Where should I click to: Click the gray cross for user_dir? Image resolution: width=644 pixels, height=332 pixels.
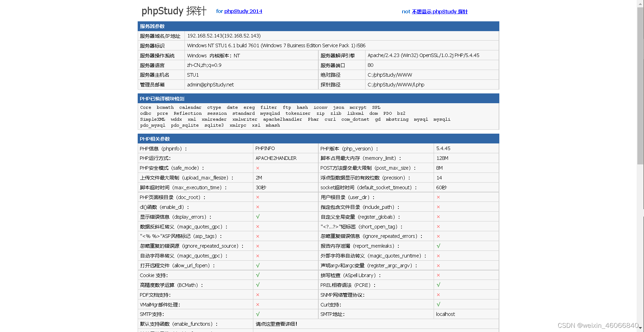[x=439, y=197]
